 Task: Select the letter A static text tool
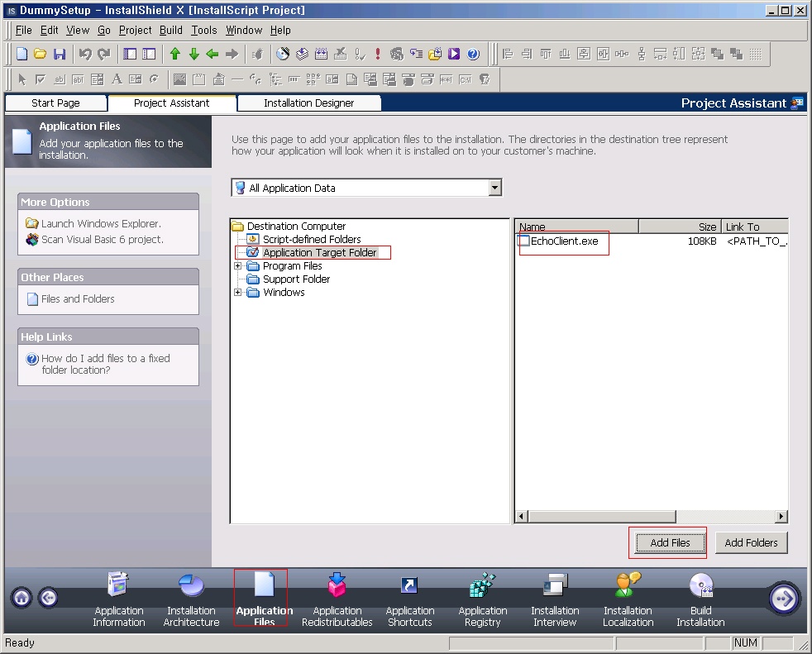click(117, 79)
